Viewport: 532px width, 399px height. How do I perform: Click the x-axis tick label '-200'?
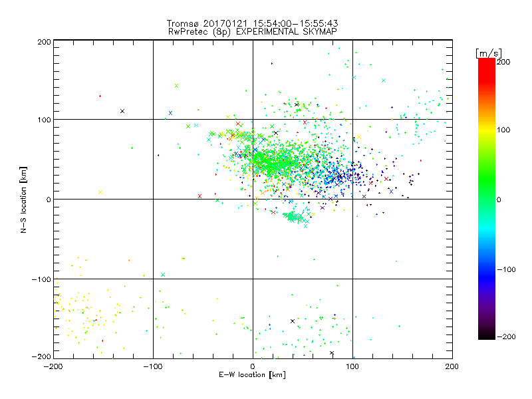tap(53, 366)
